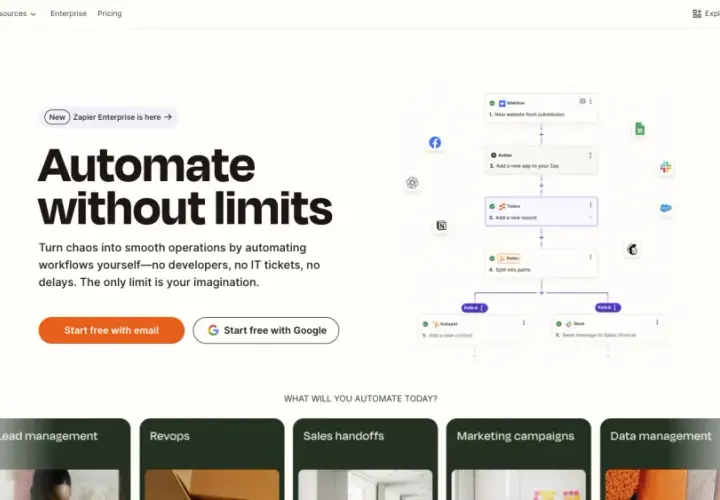This screenshot has height=500, width=720.
Task: Click the green check on Action-less Webflow step
Action: [492, 103]
